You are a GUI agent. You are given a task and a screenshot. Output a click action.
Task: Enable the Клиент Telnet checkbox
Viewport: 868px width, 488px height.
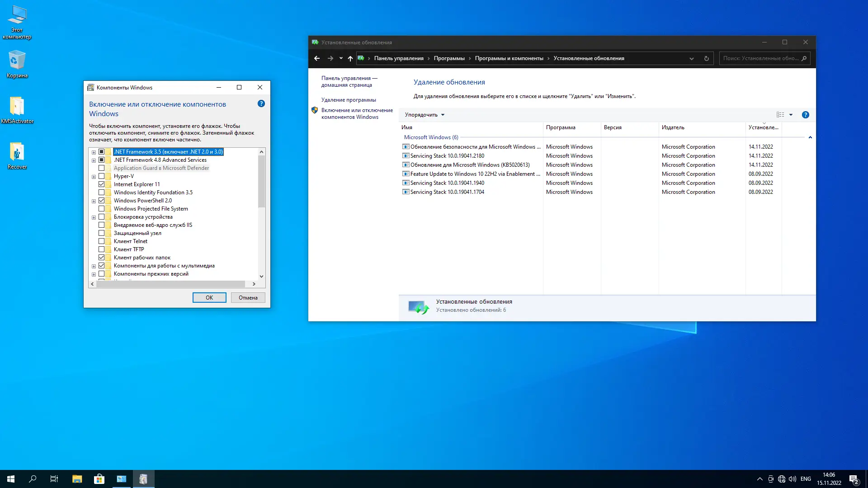[102, 241]
